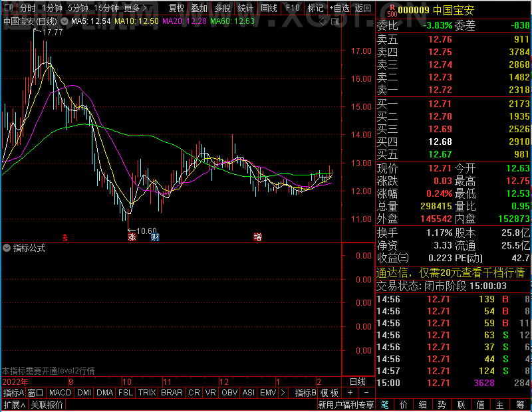The image size is (532, 412).
Task: Click 叠加 overlay button
Action: [x=199, y=8]
